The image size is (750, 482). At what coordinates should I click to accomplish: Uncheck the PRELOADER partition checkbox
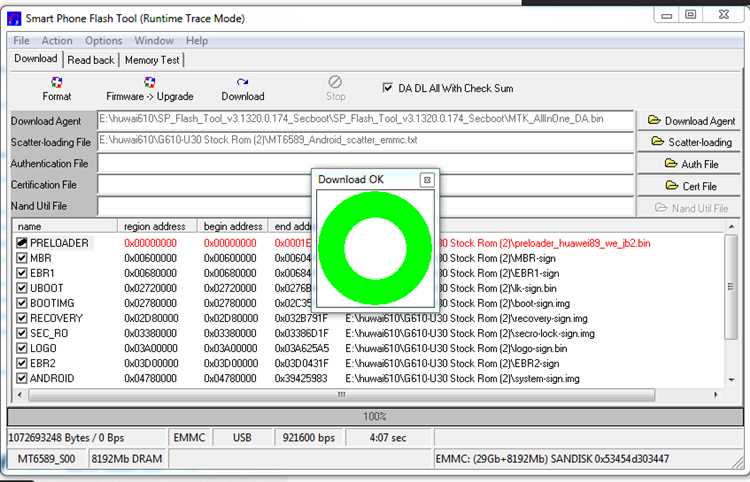pyautogui.click(x=22, y=243)
